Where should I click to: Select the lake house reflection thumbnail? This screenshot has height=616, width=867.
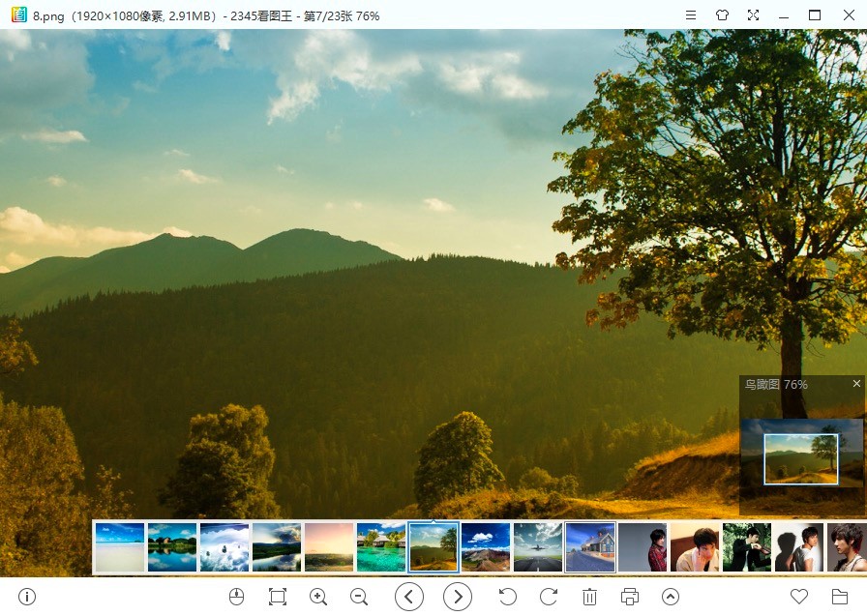coord(172,547)
